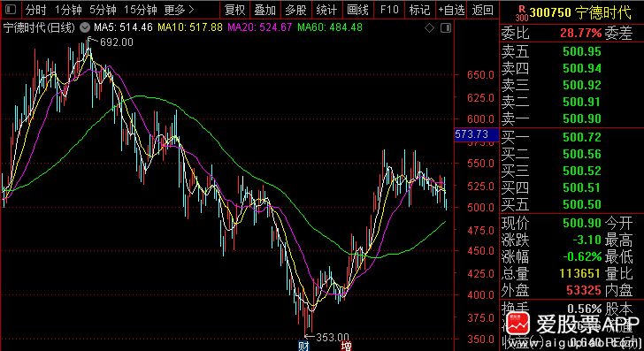Click 买三 price 500.52
This screenshot has height=351, width=644.
point(582,171)
